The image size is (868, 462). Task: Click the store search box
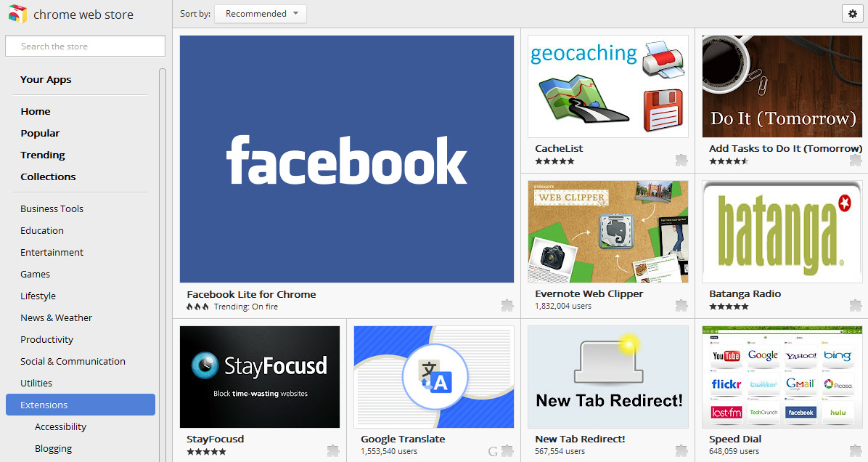[85, 46]
